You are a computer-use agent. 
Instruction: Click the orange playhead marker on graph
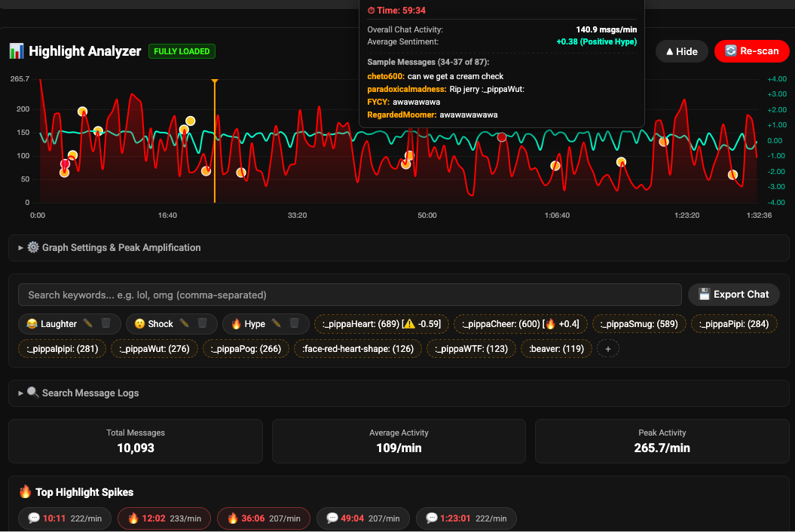click(215, 81)
